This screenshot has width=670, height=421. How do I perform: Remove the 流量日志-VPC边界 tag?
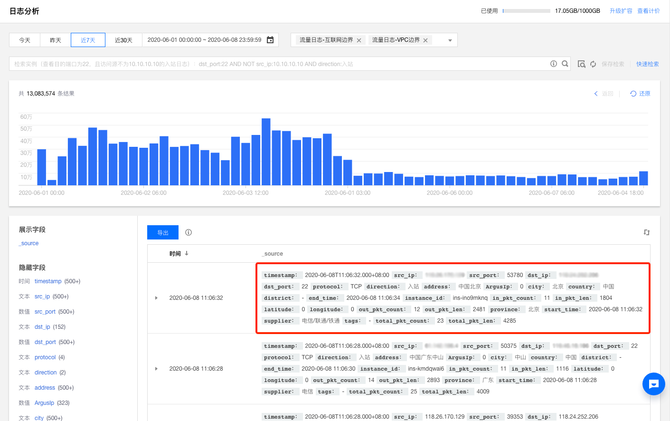(426, 41)
